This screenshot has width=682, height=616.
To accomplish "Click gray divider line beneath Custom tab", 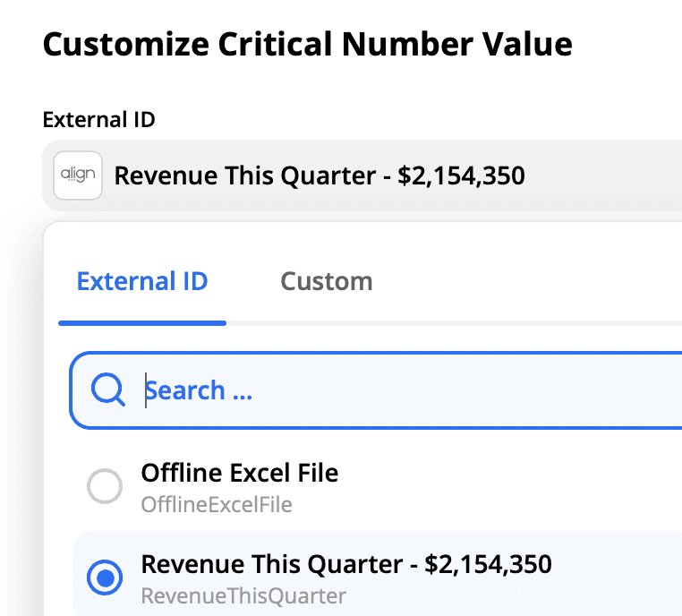I will pos(454,323).
